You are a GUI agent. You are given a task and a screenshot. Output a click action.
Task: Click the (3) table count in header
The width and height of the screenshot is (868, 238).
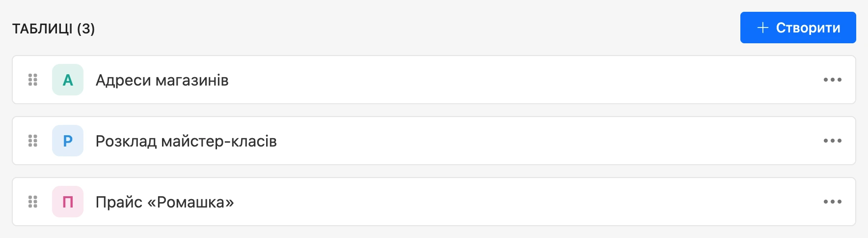86,29
